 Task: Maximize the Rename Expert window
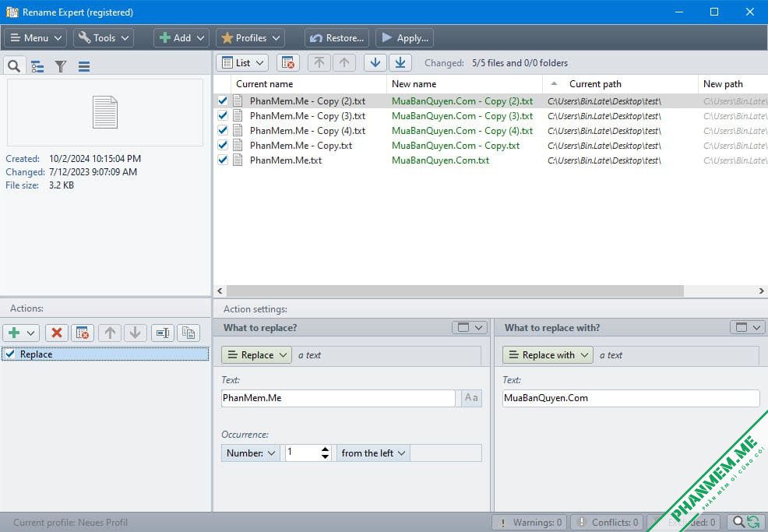coord(714,12)
